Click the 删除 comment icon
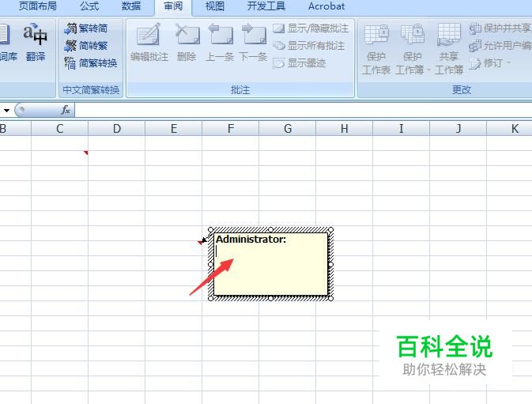The height and width of the screenshot is (404, 532). tap(187, 42)
